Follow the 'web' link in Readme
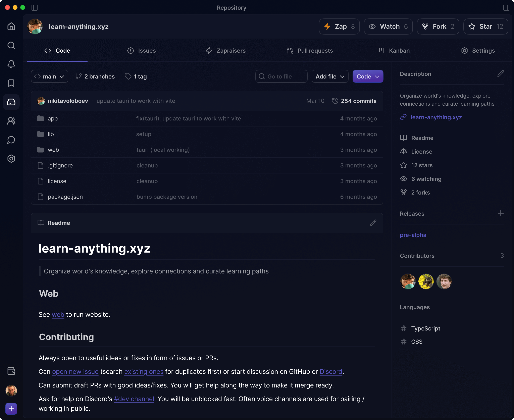 tap(58, 315)
